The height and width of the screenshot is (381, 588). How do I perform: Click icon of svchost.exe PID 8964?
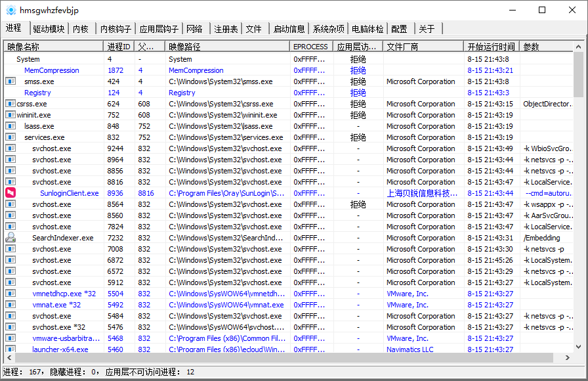10,160
